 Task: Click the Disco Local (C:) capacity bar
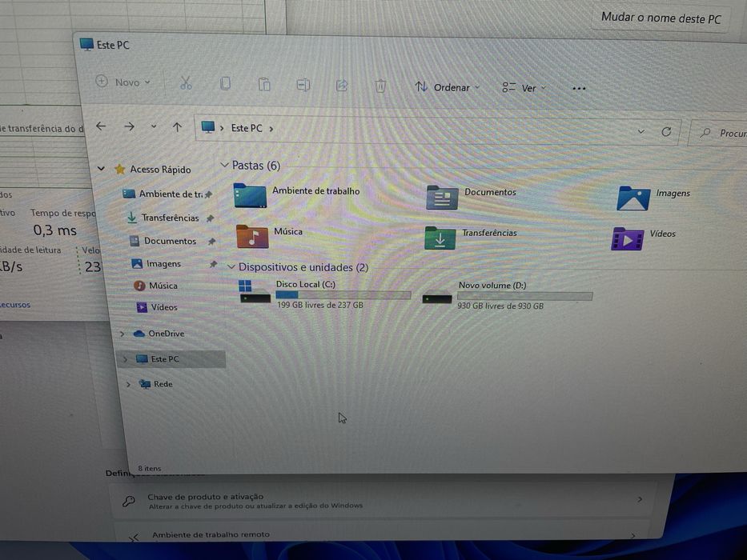click(343, 295)
